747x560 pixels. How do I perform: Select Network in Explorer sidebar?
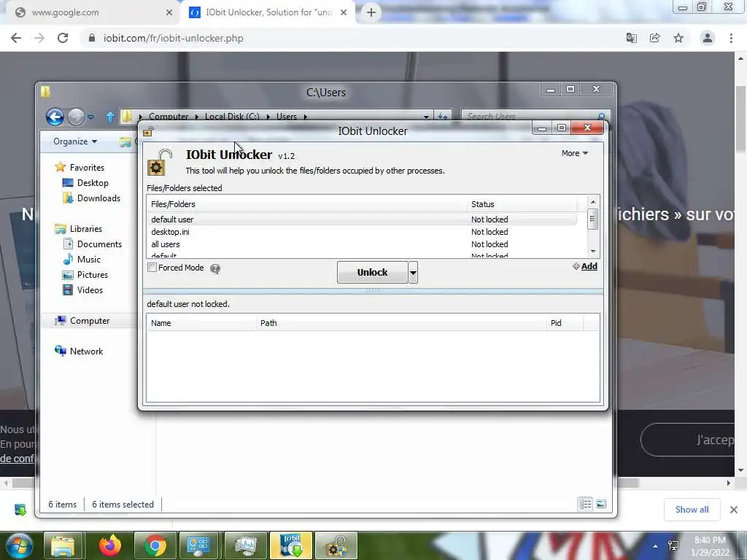click(86, 351)
